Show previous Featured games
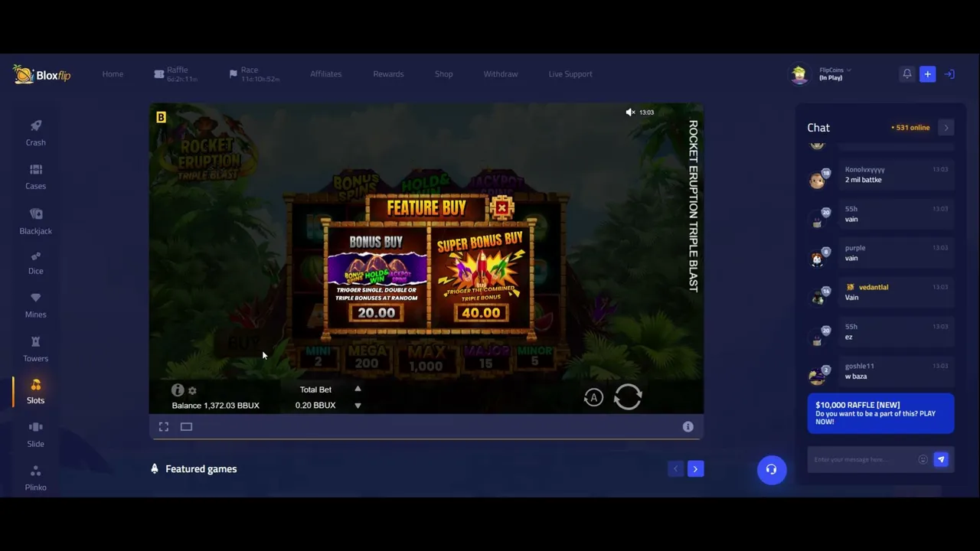This screenshot has height=551, width=980. click(x=675, y=469)
